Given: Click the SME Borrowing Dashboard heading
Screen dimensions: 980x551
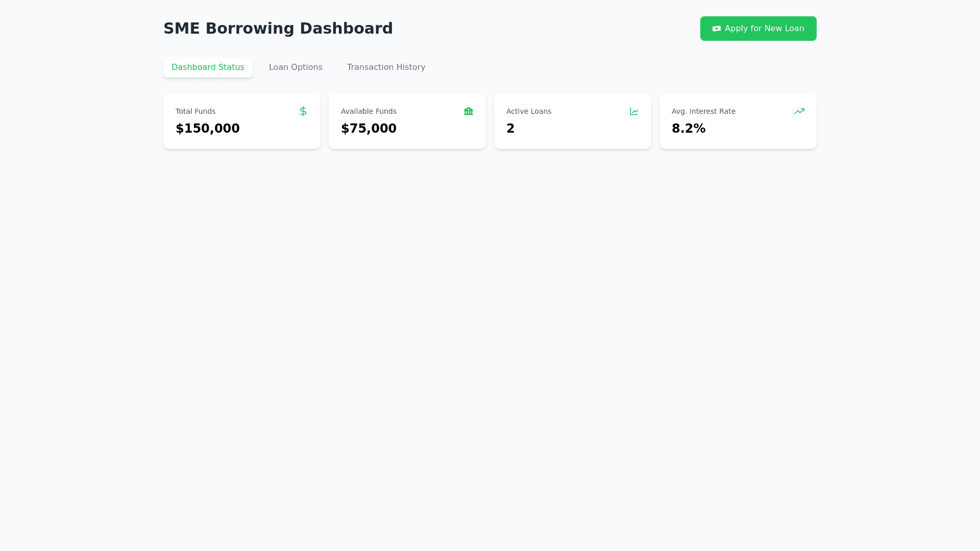Looking at the screenshot, I should 278,29.
